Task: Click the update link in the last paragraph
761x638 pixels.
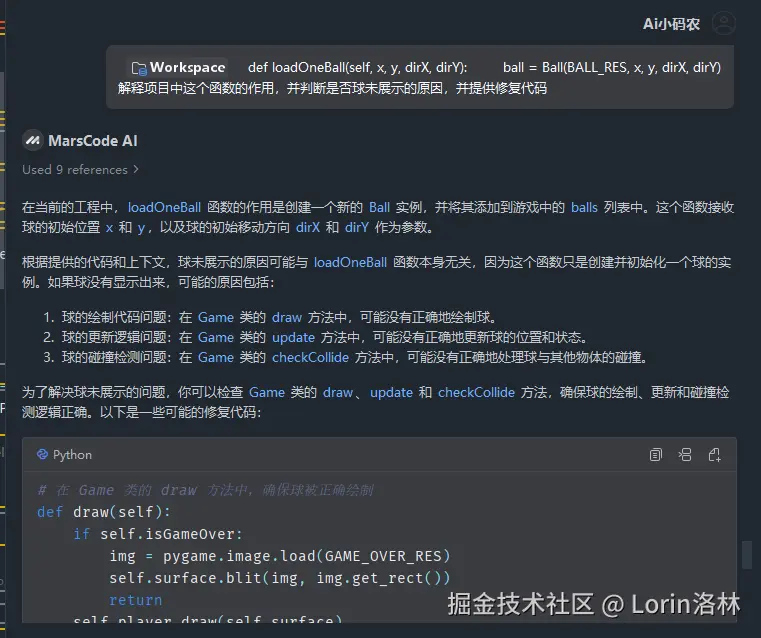Action: click(x=391, y=393)
